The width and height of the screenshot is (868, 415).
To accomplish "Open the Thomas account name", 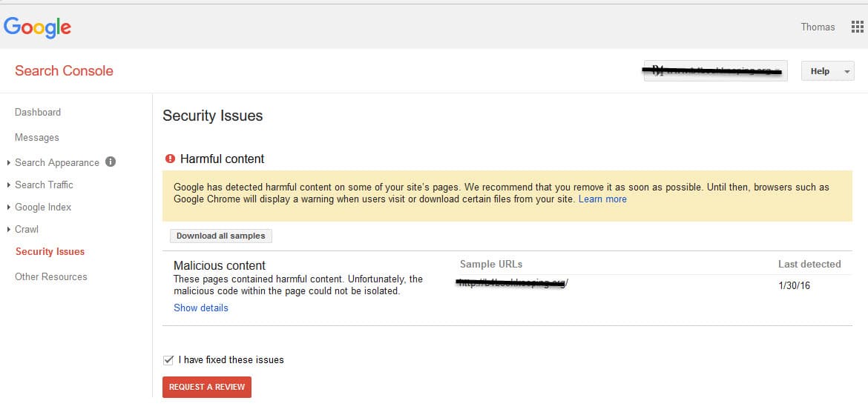I will pyautogui.click(x=818, y=27).
